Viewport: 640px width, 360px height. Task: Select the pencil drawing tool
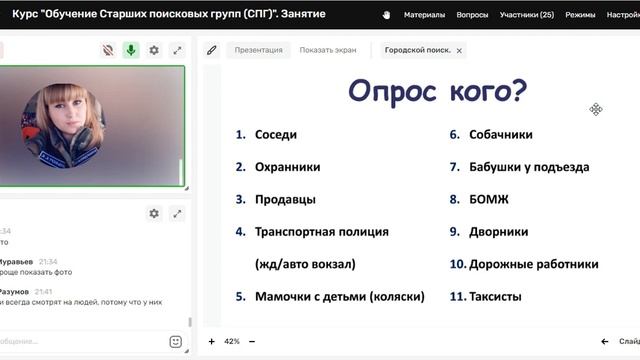click(211, 50)
